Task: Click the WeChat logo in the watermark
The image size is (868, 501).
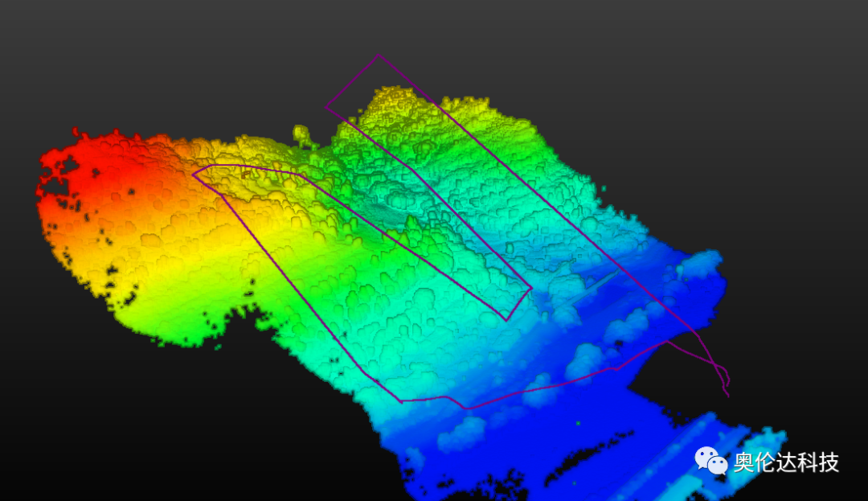Action: 711,461
